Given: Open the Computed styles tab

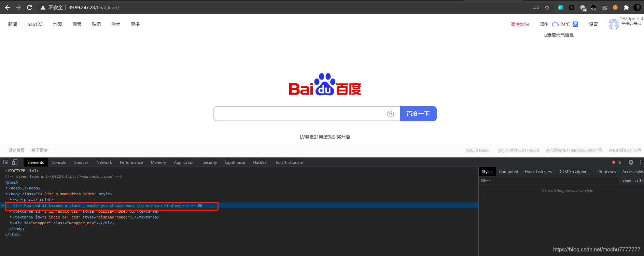Looking at the screenshot, I should (508, 172).
